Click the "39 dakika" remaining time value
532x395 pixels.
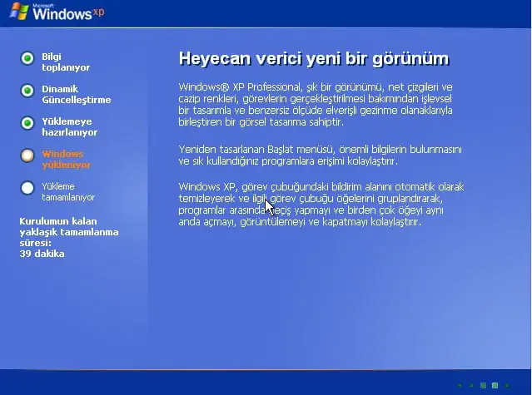click(x=42, y=254)
